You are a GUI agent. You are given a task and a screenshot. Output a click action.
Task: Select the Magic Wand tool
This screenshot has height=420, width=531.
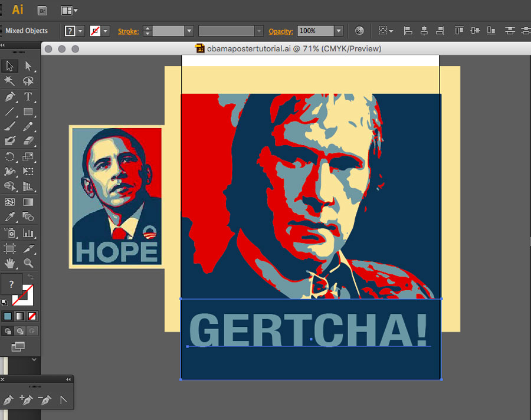[9, 81]
